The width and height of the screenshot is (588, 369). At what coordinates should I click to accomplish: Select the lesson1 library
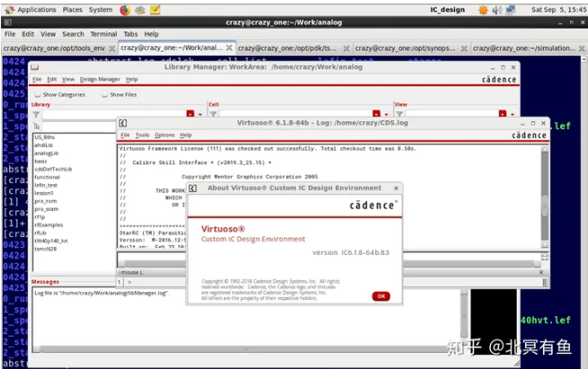(x=44, y=193)
